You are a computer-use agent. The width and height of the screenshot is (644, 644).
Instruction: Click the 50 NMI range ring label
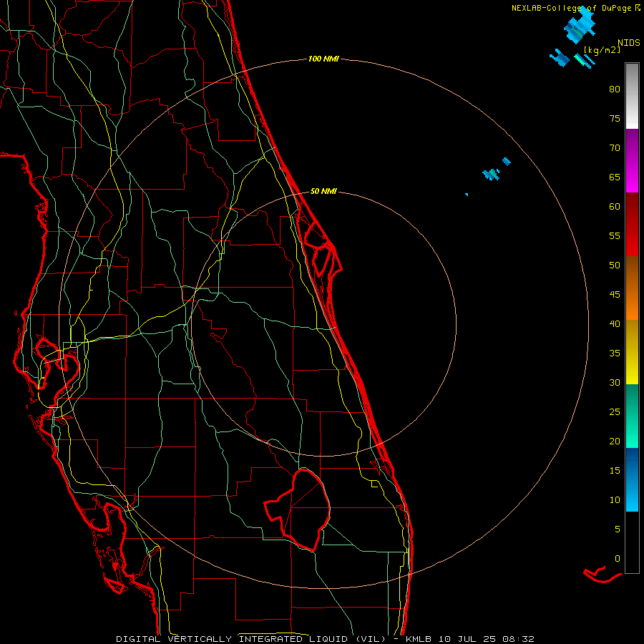pos(323,191)
